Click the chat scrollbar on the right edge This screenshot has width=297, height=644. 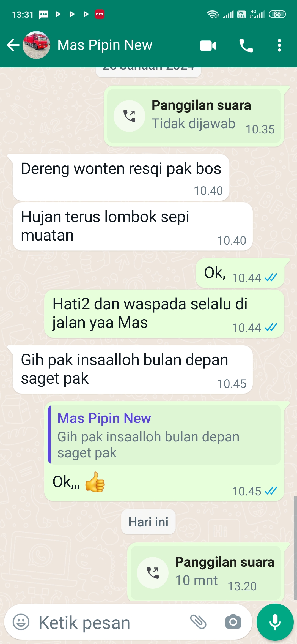(295, 548)
